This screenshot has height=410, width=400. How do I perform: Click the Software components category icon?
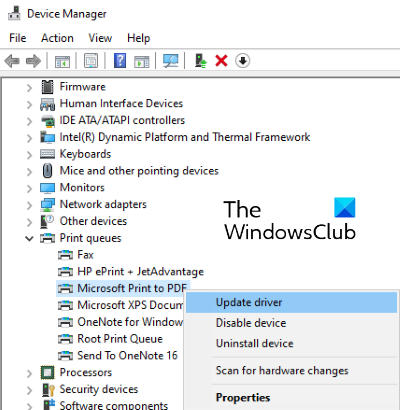(49, 405)
